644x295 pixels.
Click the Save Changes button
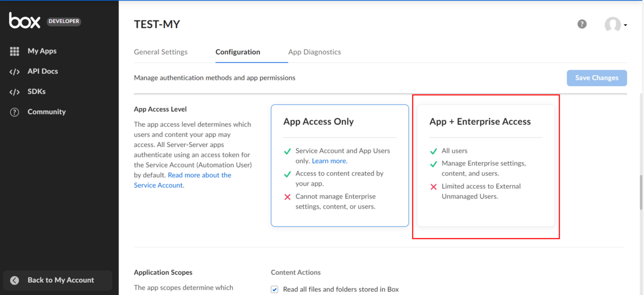597,78
